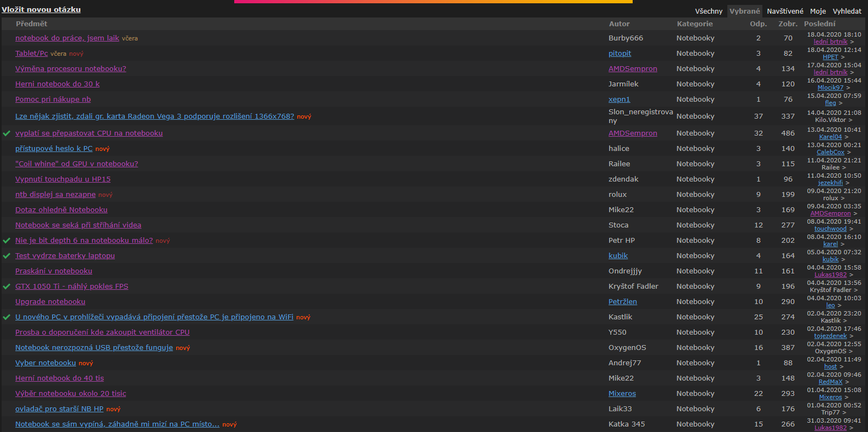868x432 pixels.
Task: Open "Výběr notebooku okolo 20 tisíc" thread
Action: (71, 394)
